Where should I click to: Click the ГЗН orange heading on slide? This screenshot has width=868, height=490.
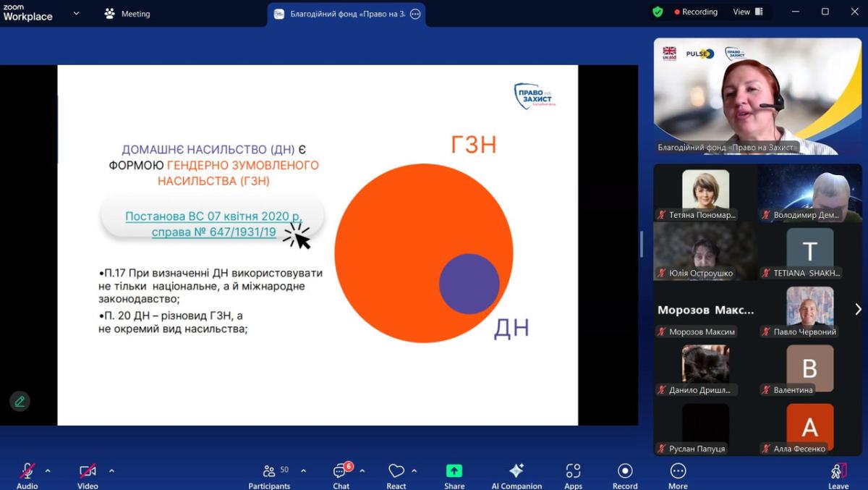coord(474,145)
